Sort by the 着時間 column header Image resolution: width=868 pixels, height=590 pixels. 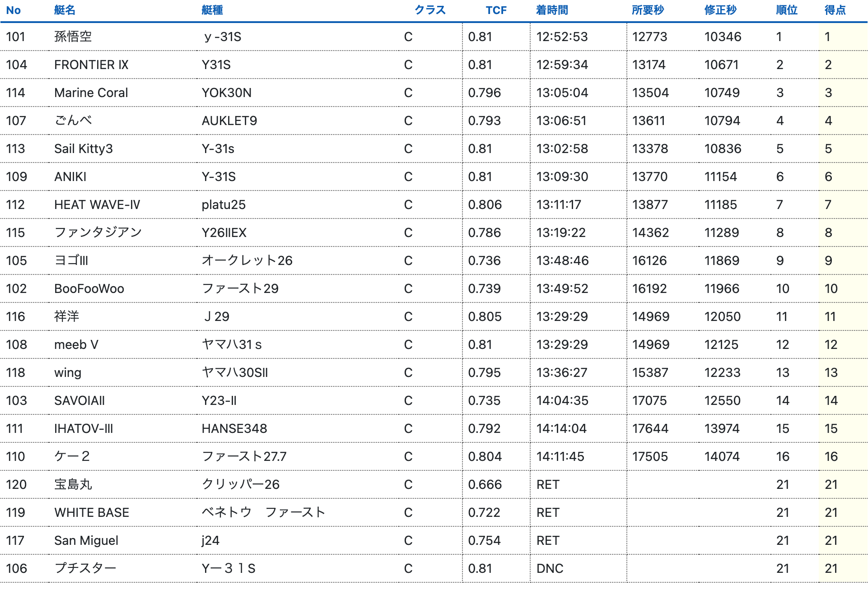[x=552, y=10]
